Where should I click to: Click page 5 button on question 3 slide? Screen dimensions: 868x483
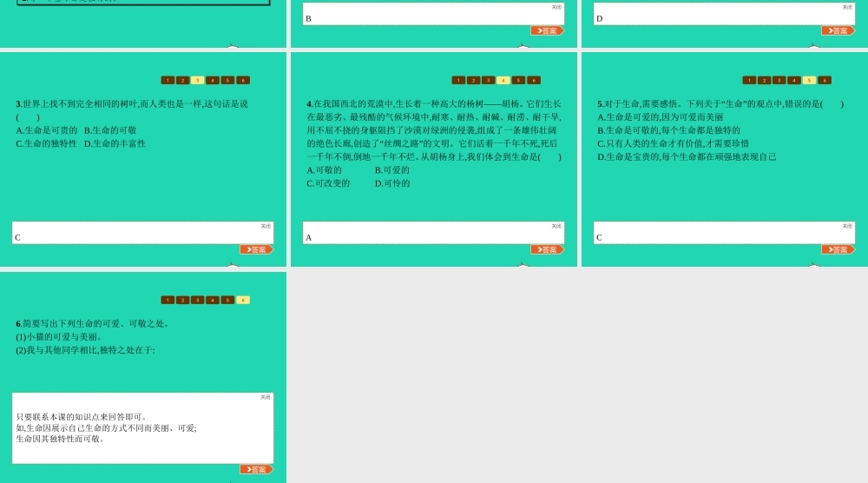227,80
